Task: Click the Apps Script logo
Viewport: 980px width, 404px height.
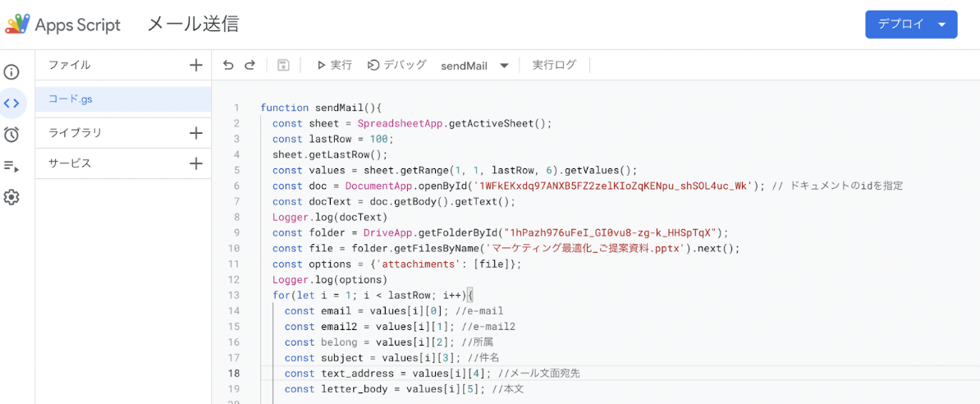Action: (63, 25)
